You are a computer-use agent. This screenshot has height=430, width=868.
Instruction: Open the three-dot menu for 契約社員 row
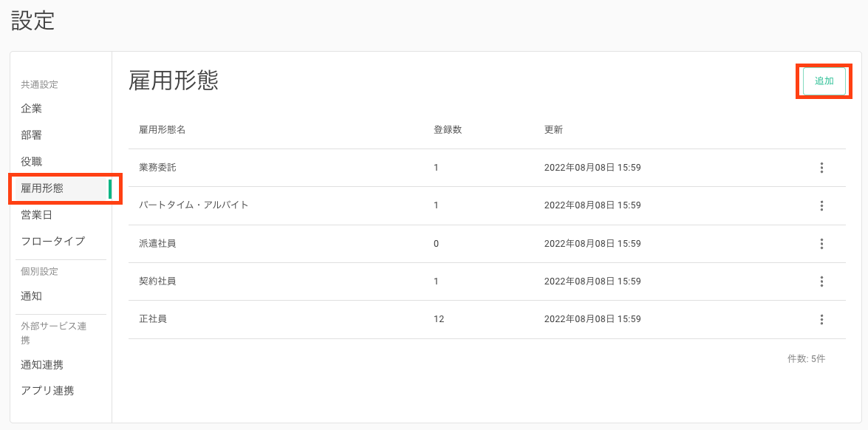pyautogui.click(x=821, y=281)
